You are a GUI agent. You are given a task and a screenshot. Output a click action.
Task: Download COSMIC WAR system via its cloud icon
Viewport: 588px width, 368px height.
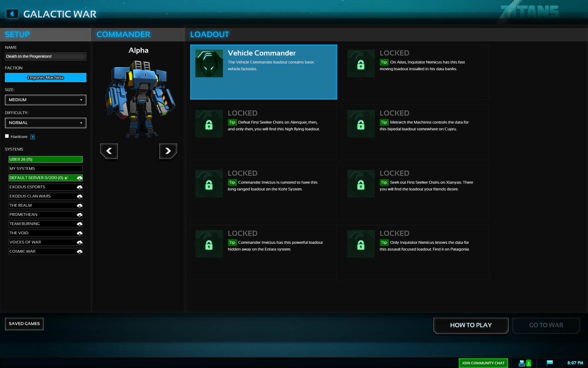pyautogui.click(x=79, y=251)
